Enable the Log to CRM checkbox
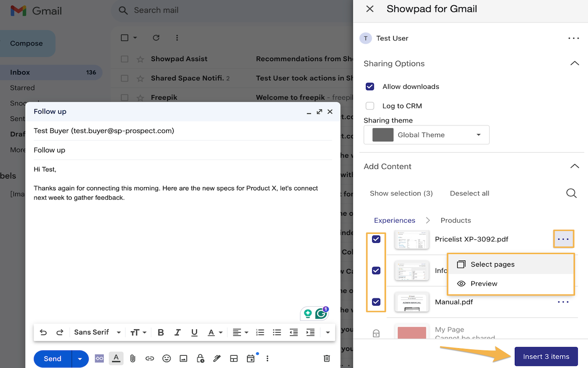 [x=370, y=106]
